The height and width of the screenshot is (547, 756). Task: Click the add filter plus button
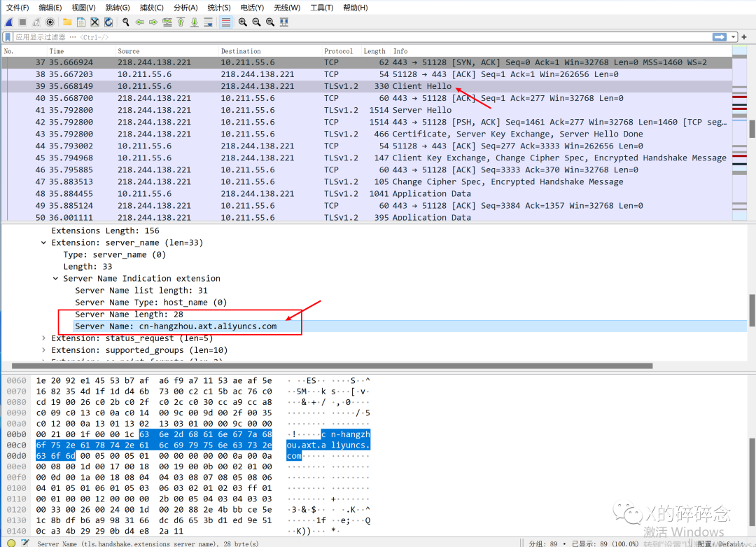744,37
